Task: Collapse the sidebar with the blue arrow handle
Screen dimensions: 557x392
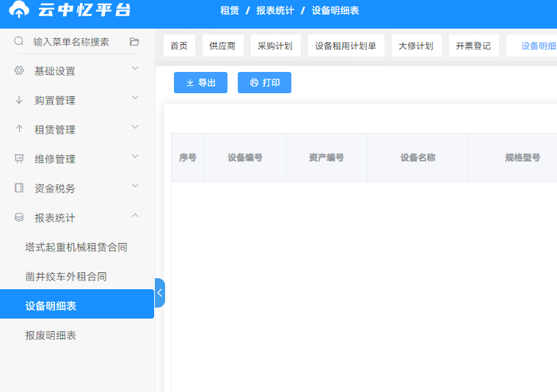Action: (x=160, y=293)
